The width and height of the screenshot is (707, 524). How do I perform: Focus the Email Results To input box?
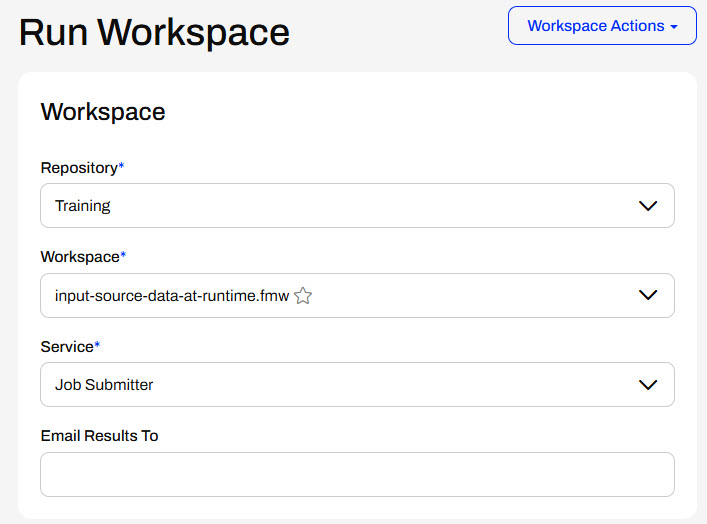[x=357, y=474]
